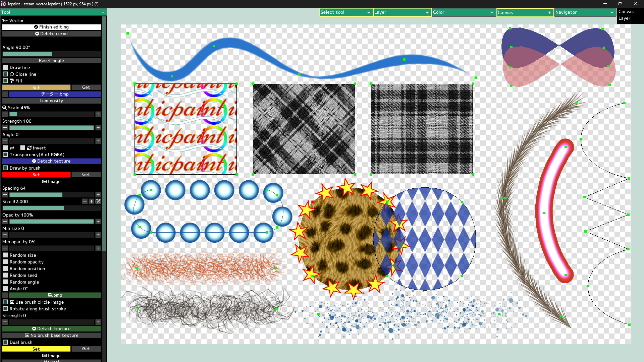This screenshot has height=362, width=644.
Task: Click the edit pencil icon next to Size
Action: click(98, 201)
